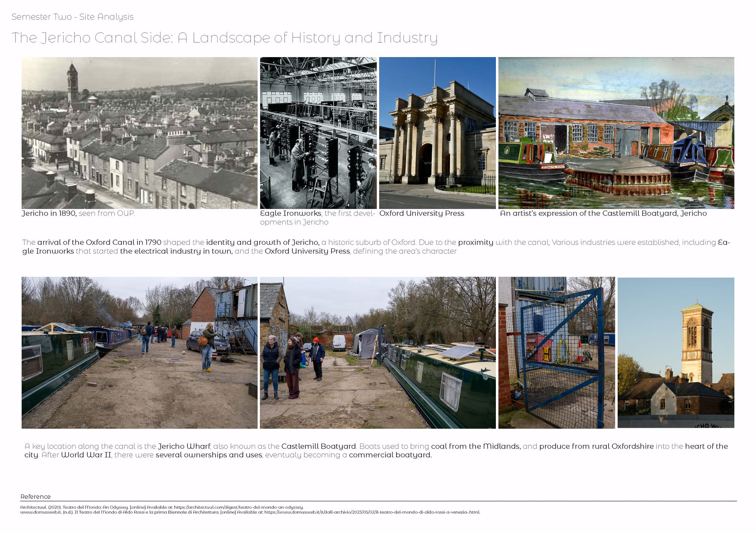Select the Eagle Ironworks factory photo

[318, 133]
